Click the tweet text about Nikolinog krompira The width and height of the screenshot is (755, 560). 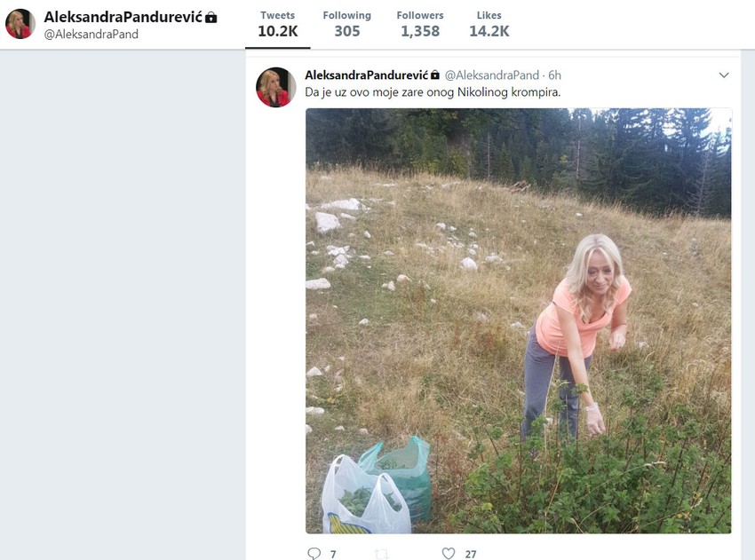point(433,92)
